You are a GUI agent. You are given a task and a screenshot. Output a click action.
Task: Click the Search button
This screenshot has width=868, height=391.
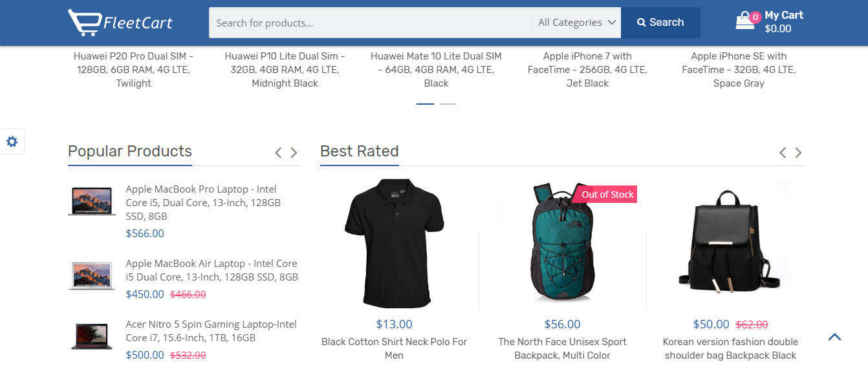[660, 23]
